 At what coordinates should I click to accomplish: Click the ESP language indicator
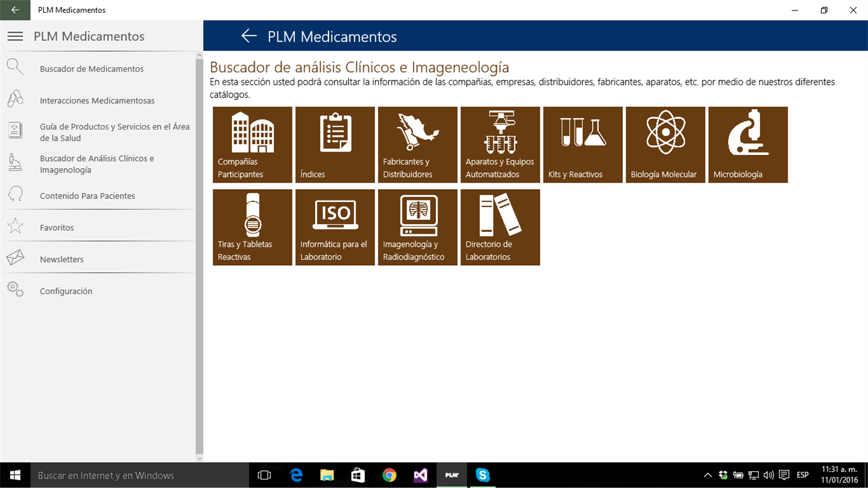[x=803, y=475]
